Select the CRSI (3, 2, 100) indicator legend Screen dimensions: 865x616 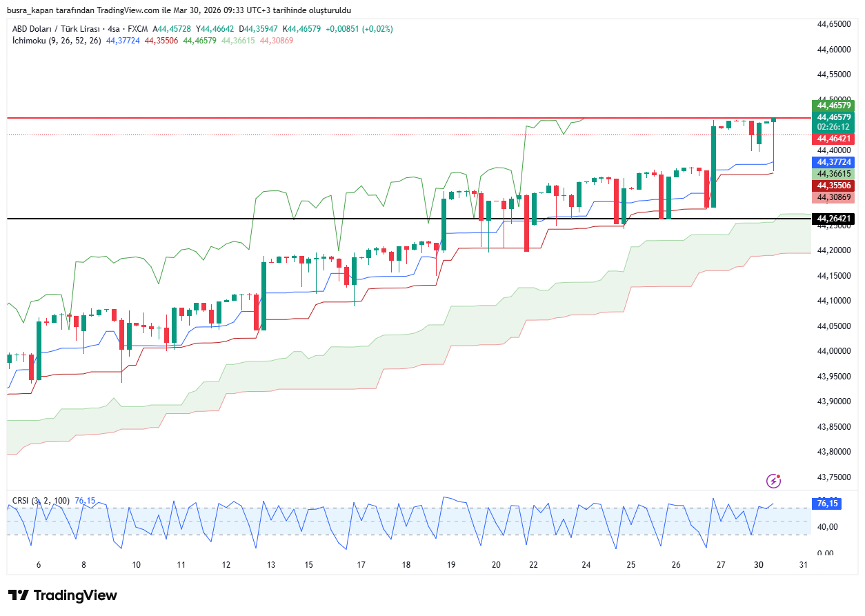click(x=41, y=500)
